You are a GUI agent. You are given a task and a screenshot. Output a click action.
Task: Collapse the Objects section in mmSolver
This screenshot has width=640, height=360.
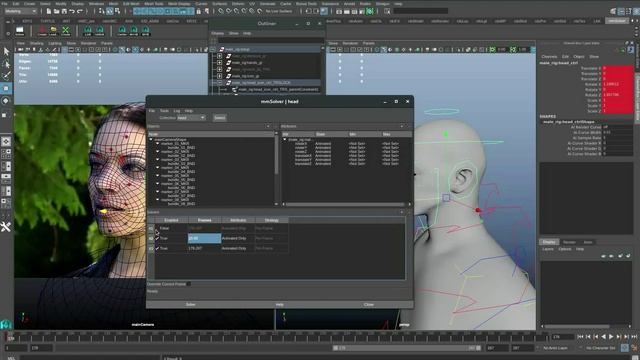tap(268, 127)
